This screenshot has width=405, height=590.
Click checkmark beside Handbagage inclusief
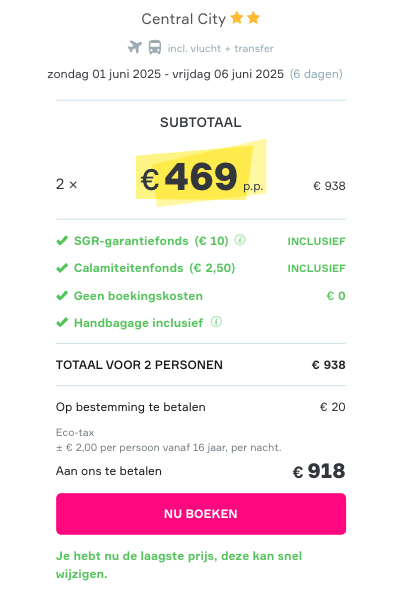tap(62, 323)
